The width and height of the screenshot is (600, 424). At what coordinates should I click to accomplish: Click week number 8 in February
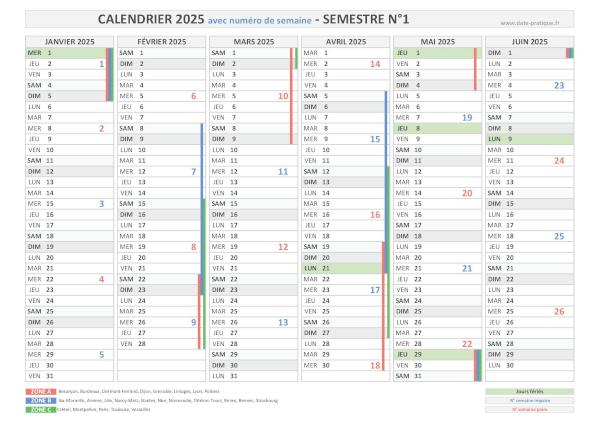pos(194,247)
